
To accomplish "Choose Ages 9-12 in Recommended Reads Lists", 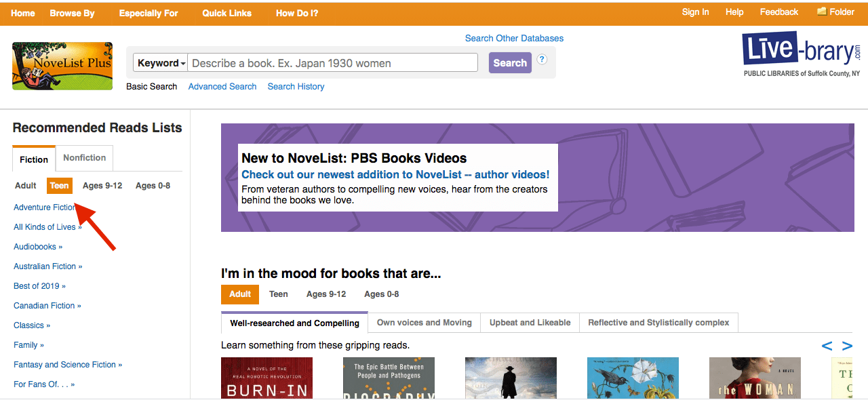I will click(102, 186).
